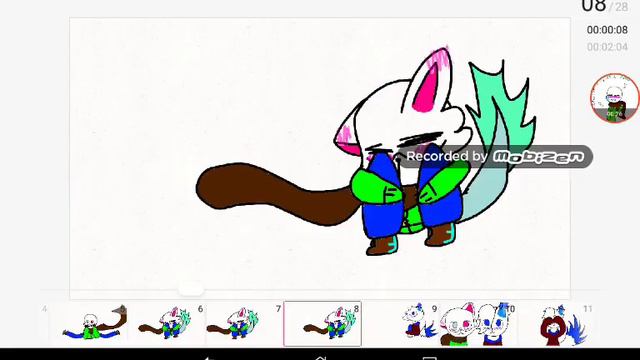This screenshot has width=640, height=360.
Task: Tap the elapsed time 00:00:08
Action: coord(607,30)
